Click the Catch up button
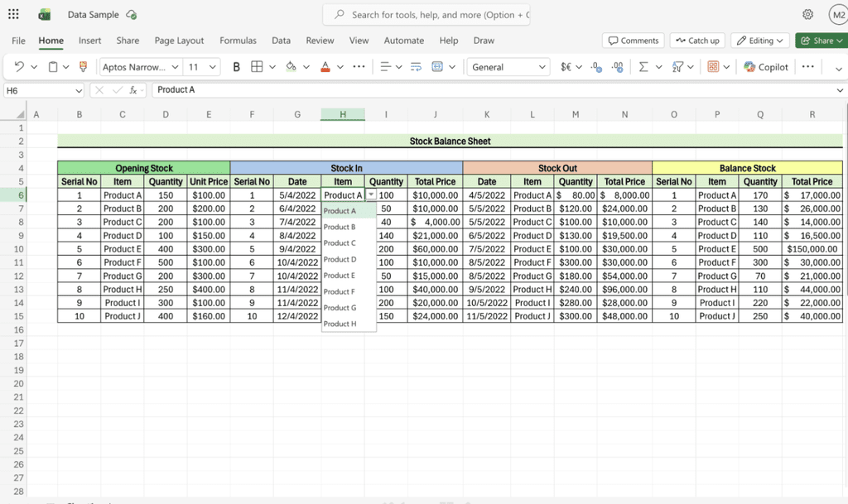Screen dimensions: 848x504 click(x=697, y=41)
